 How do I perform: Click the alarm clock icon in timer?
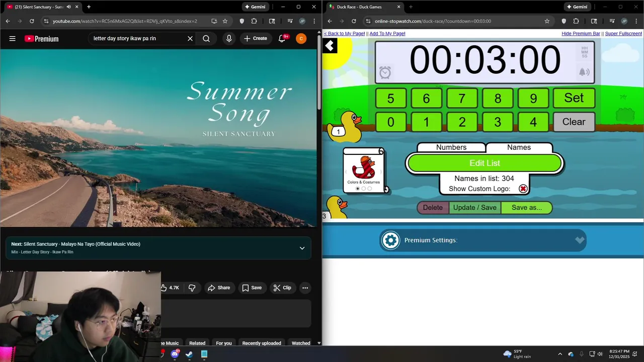click(385, 73)
